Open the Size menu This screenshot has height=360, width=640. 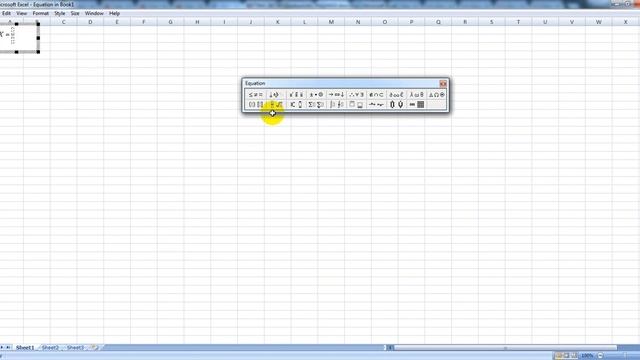75,13
